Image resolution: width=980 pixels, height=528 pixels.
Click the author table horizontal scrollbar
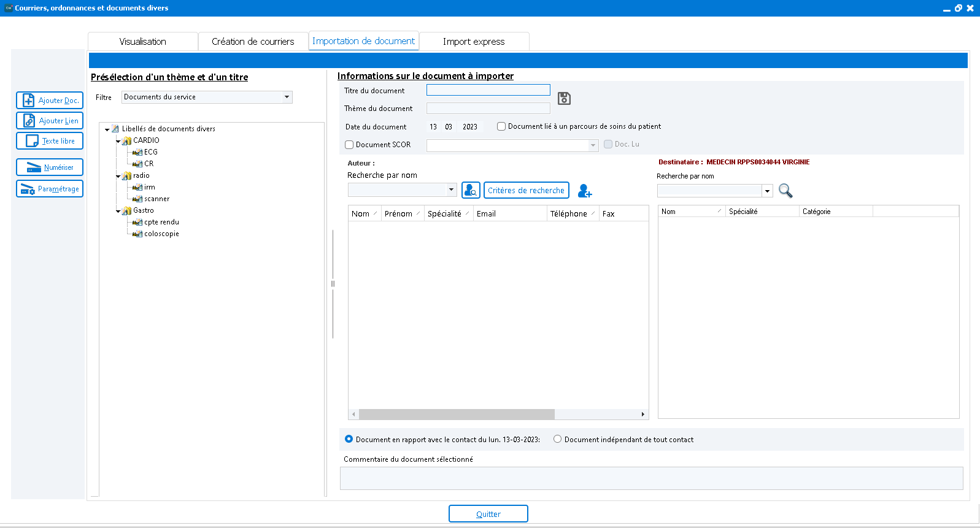coord(457,415)
